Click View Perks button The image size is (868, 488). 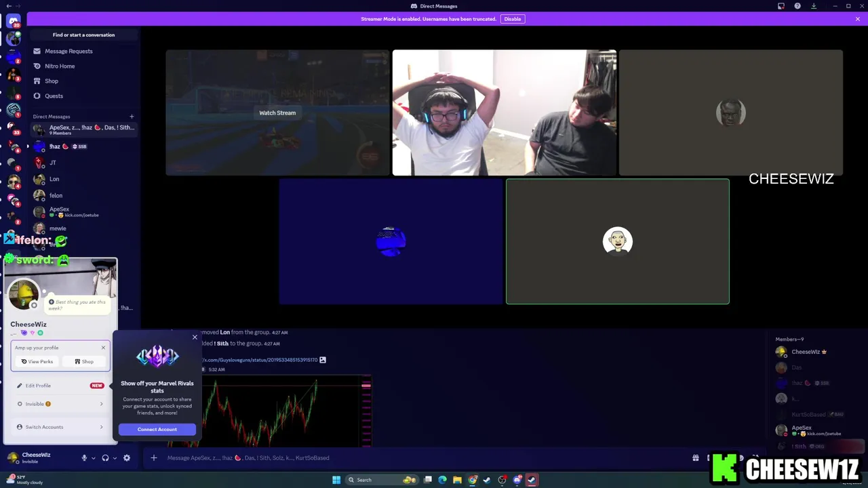pos(37,361)
